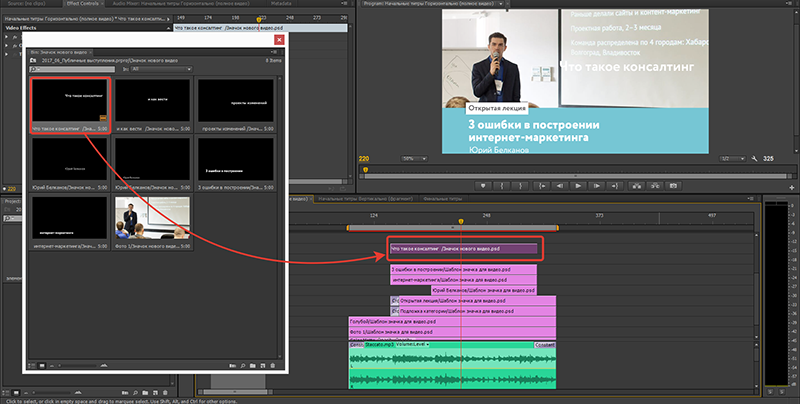This screenshot has height=404, width=800.
Task: Click the Mark In bracket button
Action: coord(504,186)
